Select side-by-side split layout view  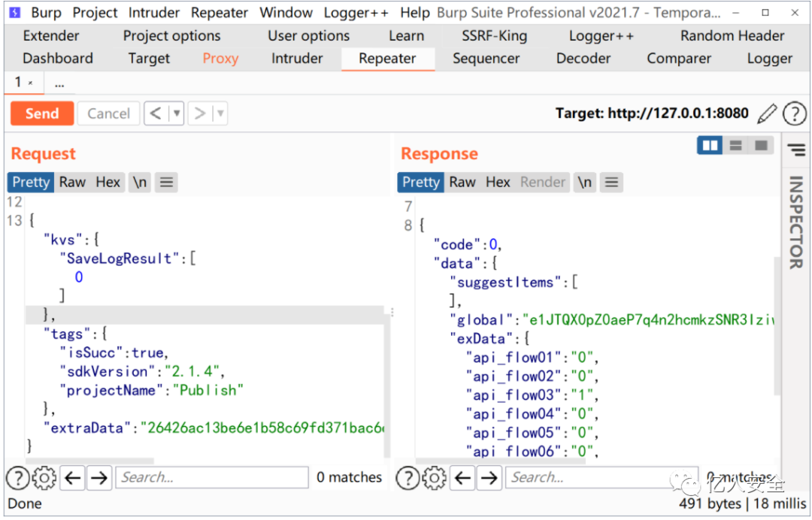tap(710, 145)
